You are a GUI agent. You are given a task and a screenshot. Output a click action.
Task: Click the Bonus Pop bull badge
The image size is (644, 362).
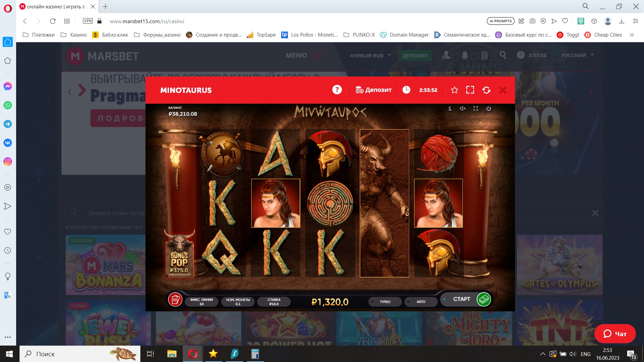tap(179, 256)
